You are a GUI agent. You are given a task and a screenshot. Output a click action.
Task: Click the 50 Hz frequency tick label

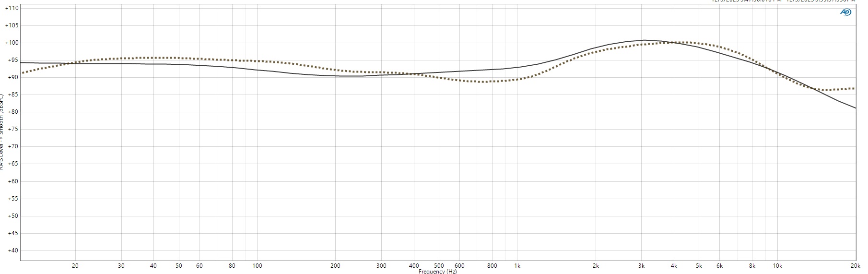point(179,265)
